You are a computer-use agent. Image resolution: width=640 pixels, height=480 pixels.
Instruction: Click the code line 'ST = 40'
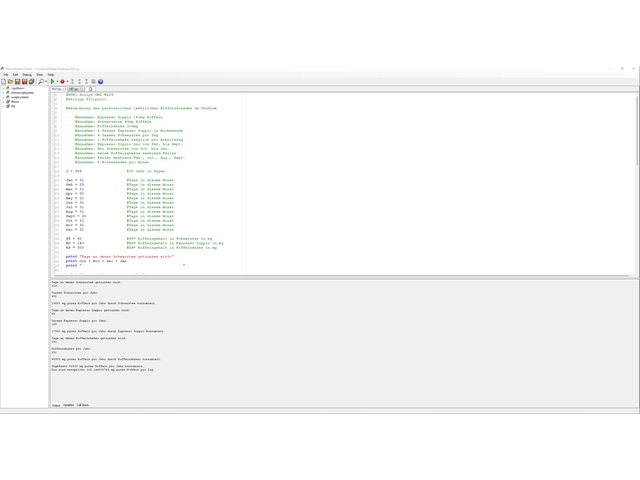(x=74, y=239)
